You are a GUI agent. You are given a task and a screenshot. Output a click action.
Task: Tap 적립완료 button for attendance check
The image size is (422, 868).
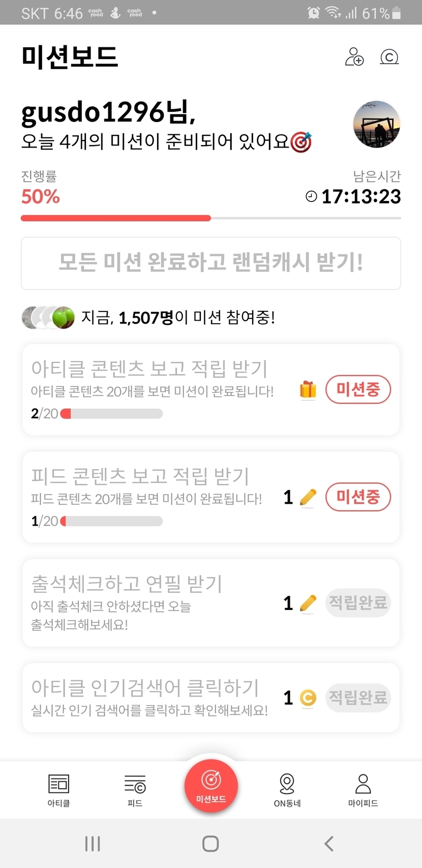pos(358,603)
